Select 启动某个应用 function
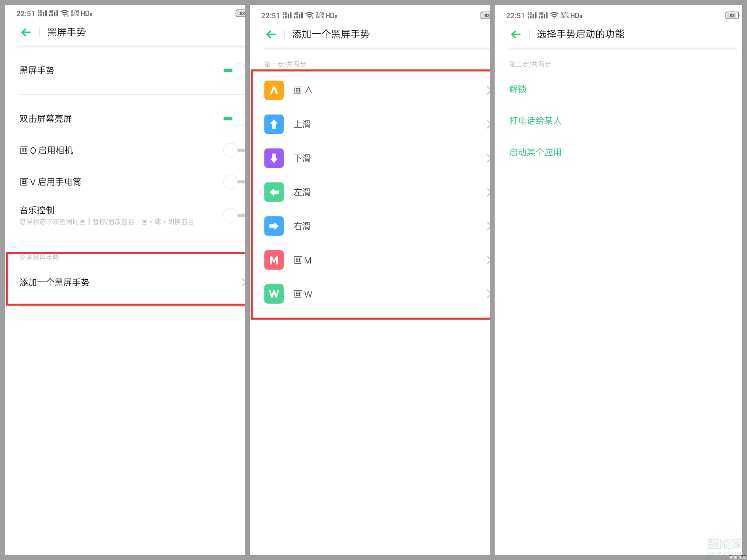747x560 pixels. pyautogui.click(x=535, y=152)
